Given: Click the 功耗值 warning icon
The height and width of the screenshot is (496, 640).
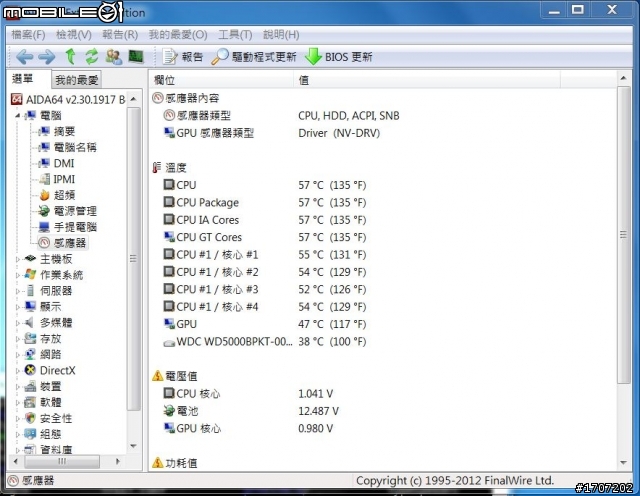Looking at the screenshot, I should (158, 463).
